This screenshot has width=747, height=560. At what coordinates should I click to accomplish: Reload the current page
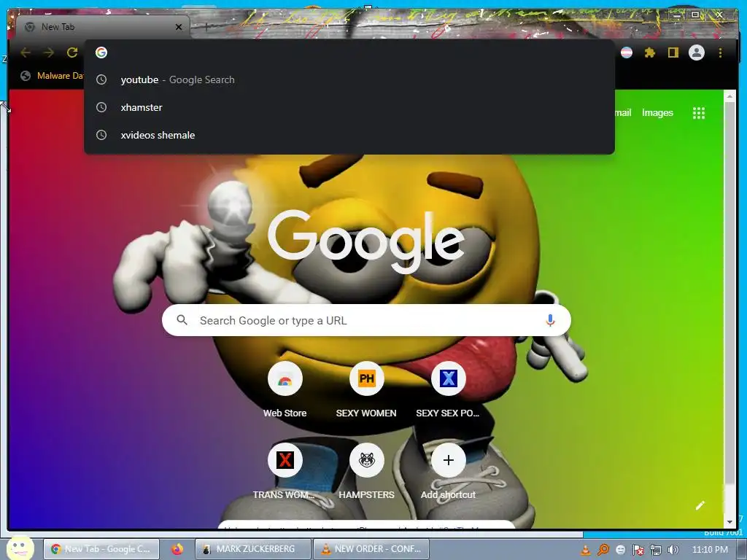tap(72, 52)
